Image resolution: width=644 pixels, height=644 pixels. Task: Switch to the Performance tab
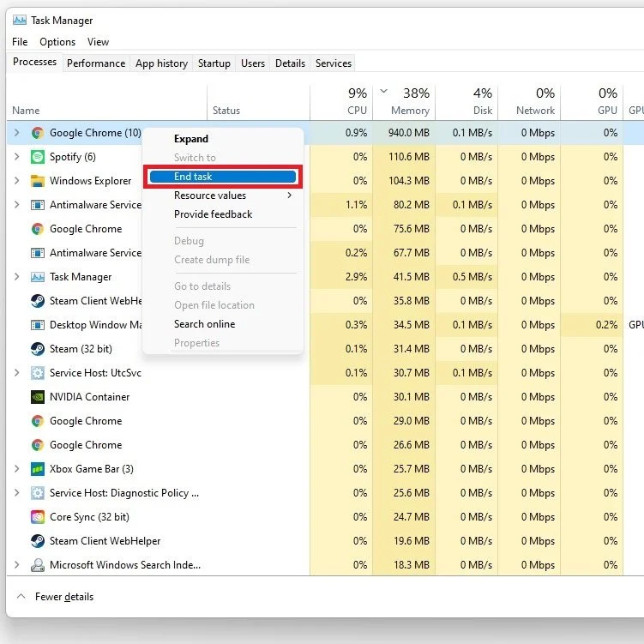click(96, 63)
